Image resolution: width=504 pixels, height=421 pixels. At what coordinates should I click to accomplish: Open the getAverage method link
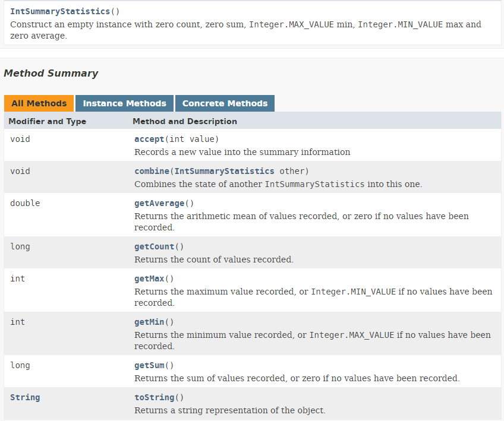pyautogui.click(x=159, y=203)
